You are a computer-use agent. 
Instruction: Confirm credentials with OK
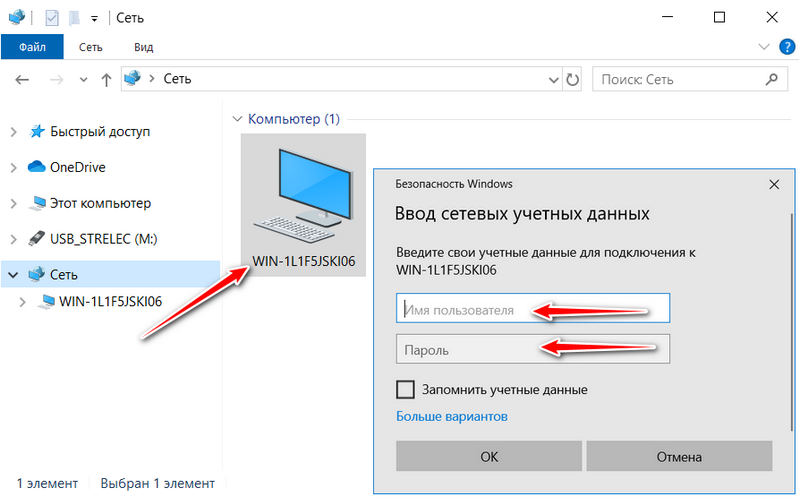click(489, 456)
